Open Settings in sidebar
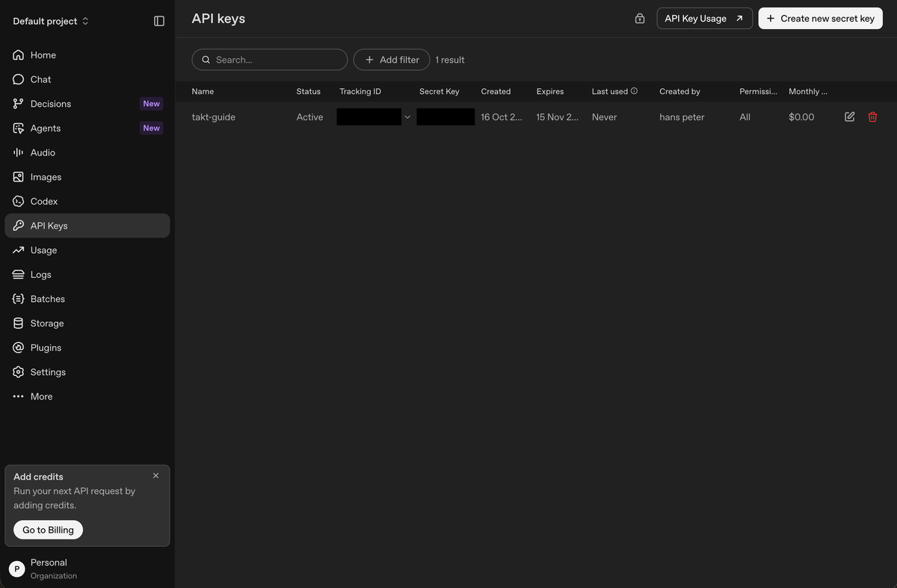 [87, 372]
